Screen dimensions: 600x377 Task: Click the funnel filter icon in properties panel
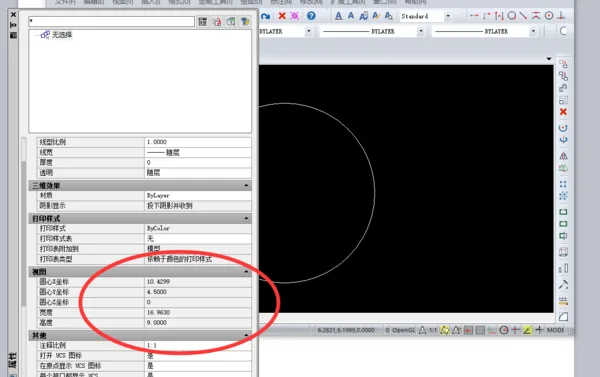tap(245, 21)
